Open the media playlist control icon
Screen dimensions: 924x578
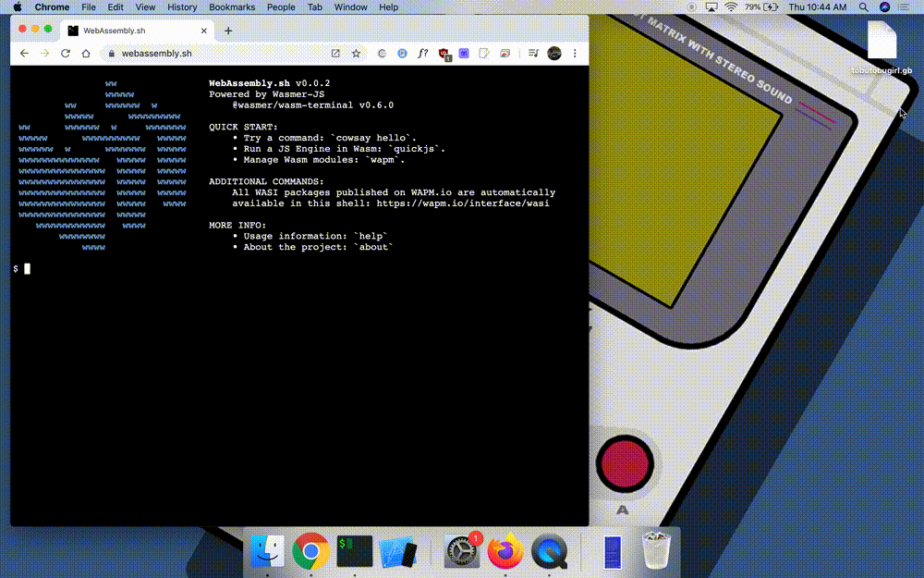[533, 53]
